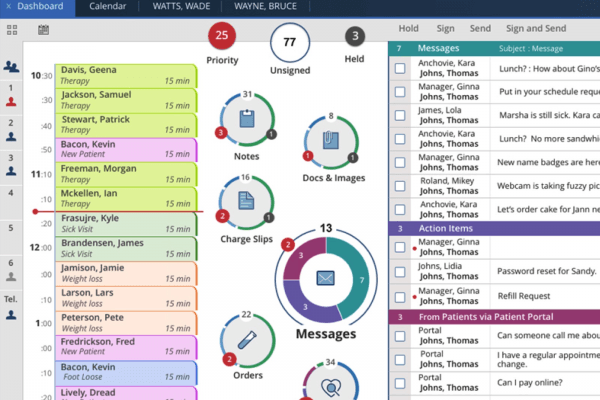Screen dimensions: 600x400
Task: Tick the checkbox beside the Refill Request item
Action: (400, 295)
